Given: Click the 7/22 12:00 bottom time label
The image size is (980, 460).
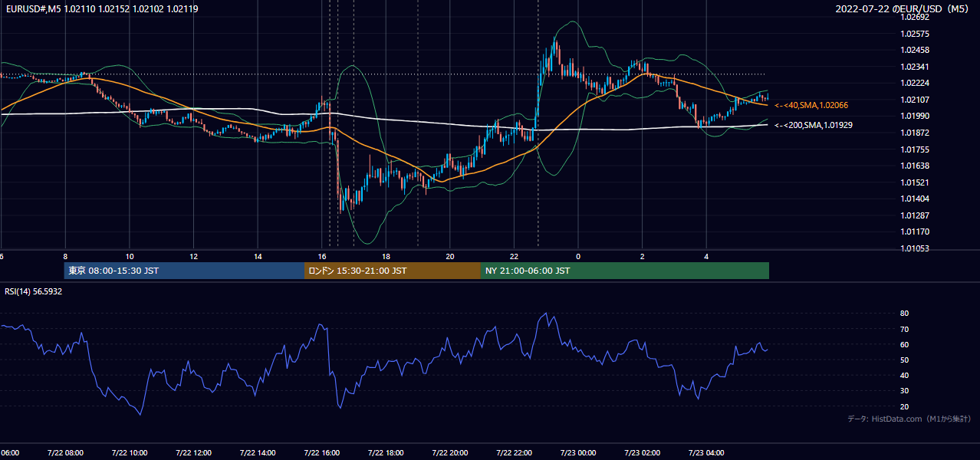Looking at the screenshot, I should [193, 452].
